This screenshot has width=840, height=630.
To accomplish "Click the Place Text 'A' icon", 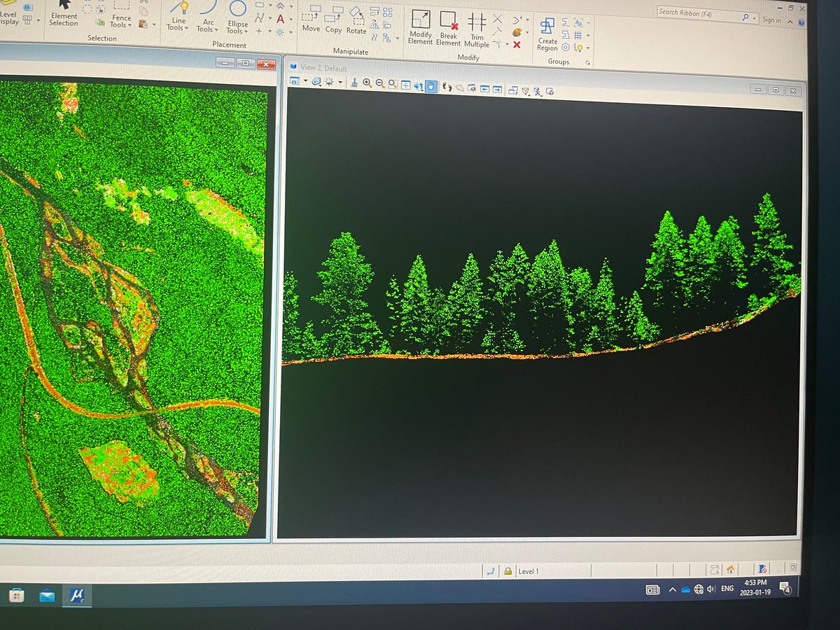I will pyautogui.click(x=281, y=19).
